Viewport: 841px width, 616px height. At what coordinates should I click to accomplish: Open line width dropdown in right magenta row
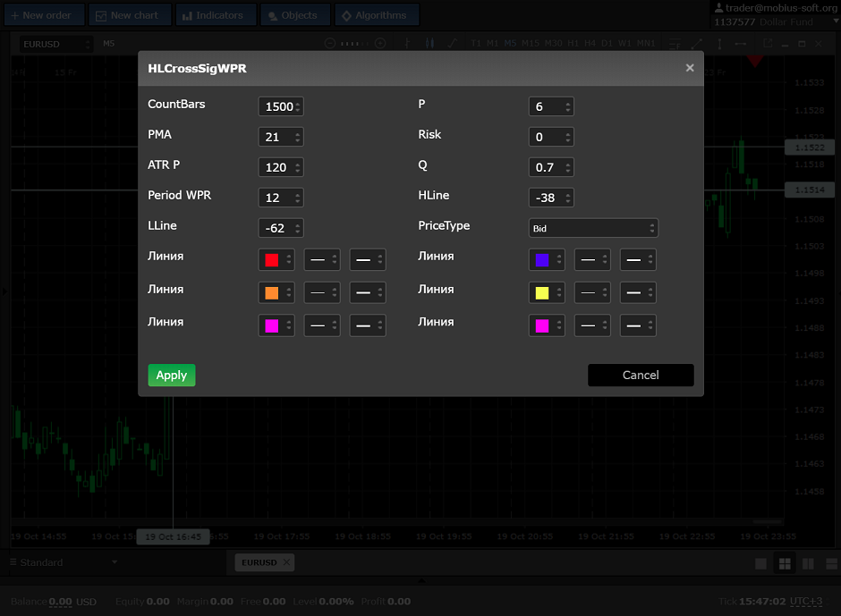(x=638, y=326)
